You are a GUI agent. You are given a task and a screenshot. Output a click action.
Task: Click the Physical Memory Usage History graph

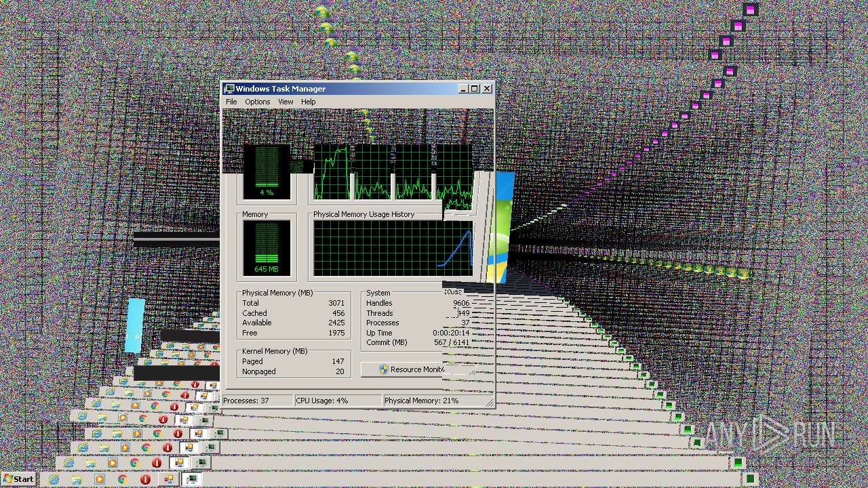point(393,248)
